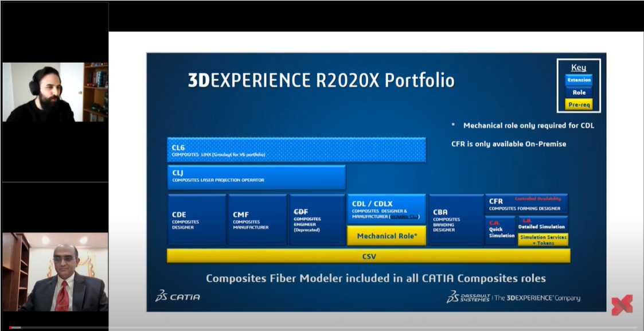Image resolution: width=644 pixels, height=331 pixels.
Task: Click the "Role" key legend box
Action: point(579,92)
